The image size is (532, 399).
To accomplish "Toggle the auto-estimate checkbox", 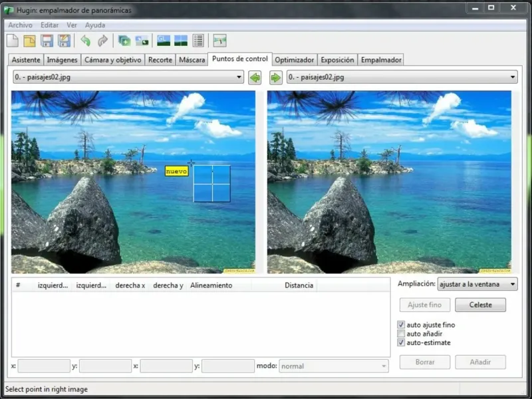I will [x=401, y=342].
